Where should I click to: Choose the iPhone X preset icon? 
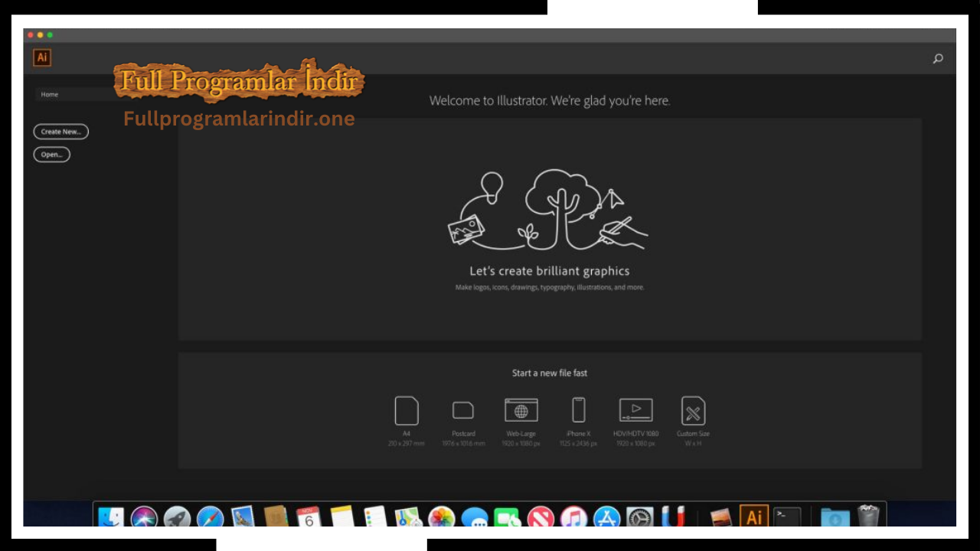(x=579, y=410)
